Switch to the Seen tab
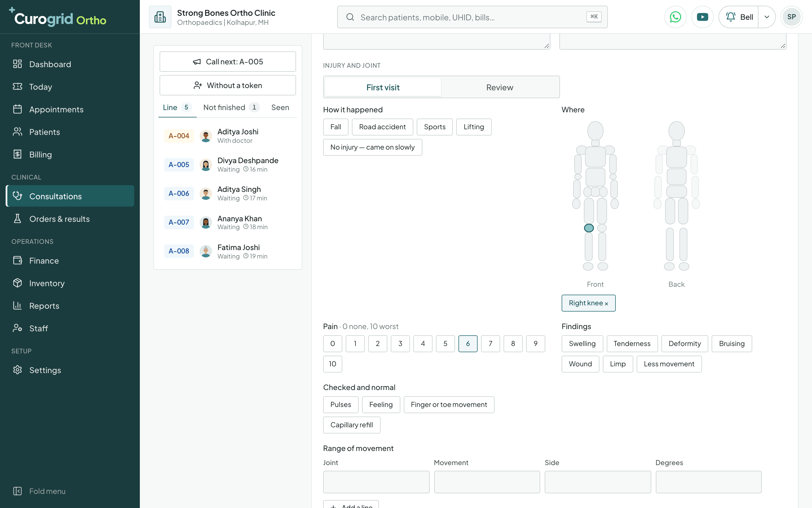 [280, 108]
